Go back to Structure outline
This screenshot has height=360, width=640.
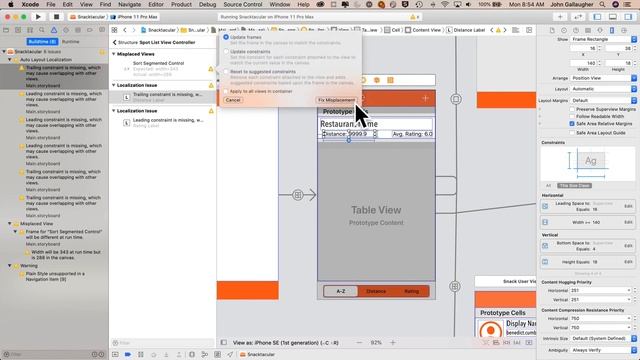coord(126,42)
